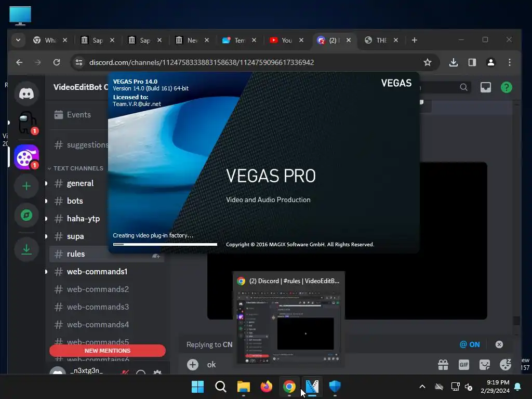This screenshot has height=399, width=532.
Task: Collapse TEXT CHANNELS category
Action: tap(76, 168)
